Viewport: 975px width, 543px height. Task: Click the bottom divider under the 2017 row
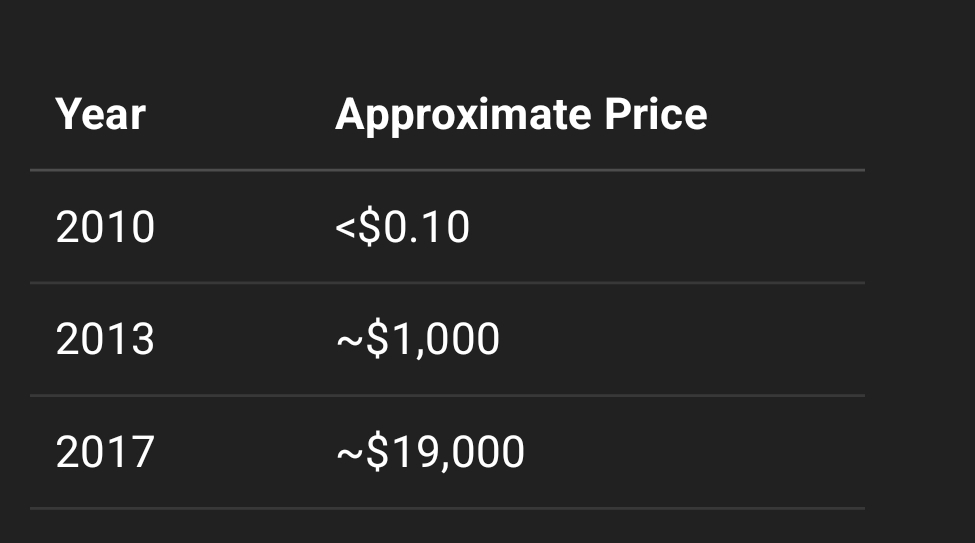[447, 508]
